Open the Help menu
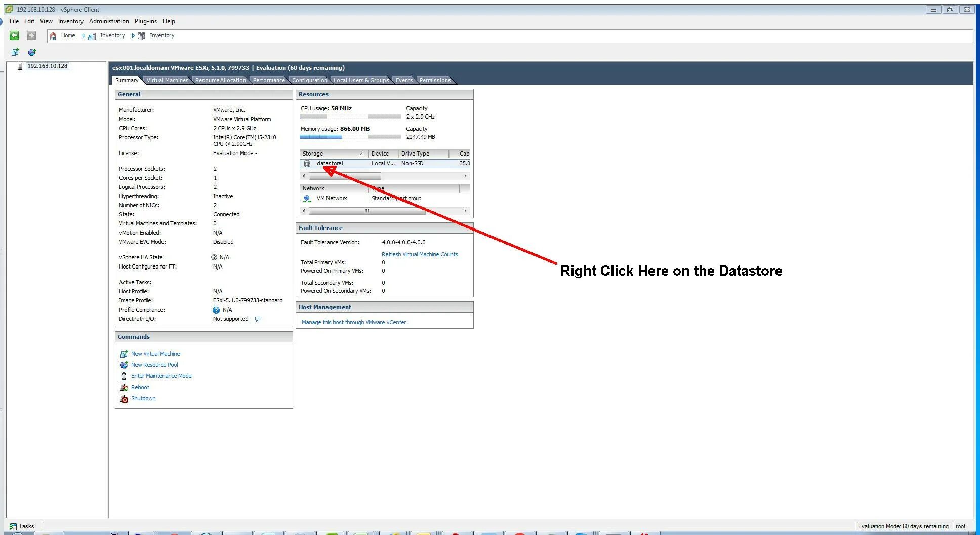This screenshot has height=535, width=980. (x=169, y=21)
